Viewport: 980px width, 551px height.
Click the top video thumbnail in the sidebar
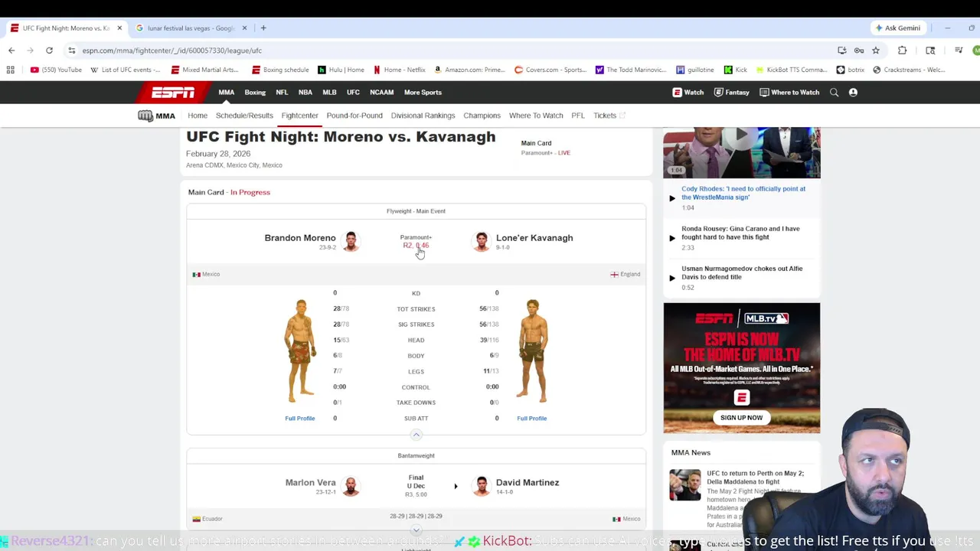(741, 153)
